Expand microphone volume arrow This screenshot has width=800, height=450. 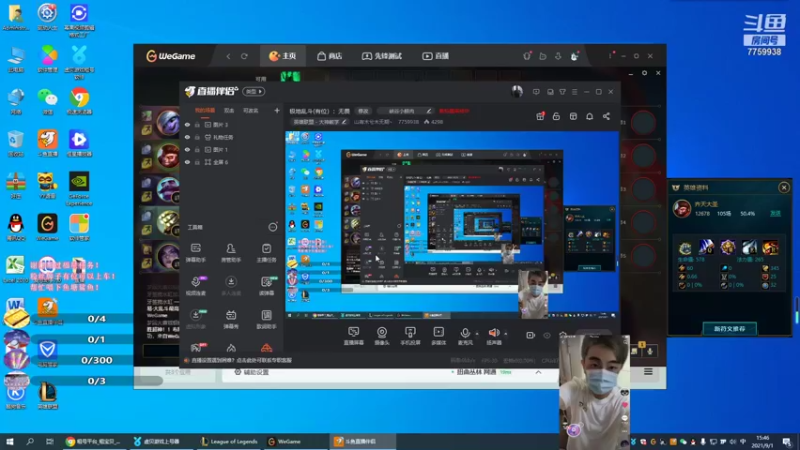click(477, 334)
